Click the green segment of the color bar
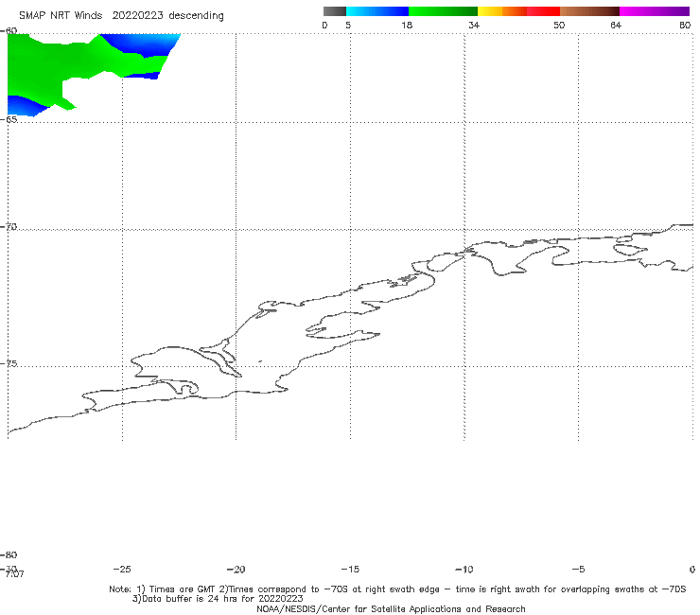The width and height of the screenshot is (700, 615). point(443,11)
